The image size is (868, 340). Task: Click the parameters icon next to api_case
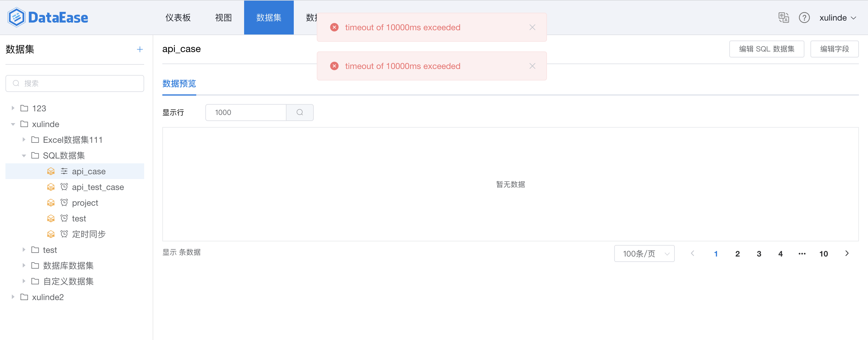point(64,171)
